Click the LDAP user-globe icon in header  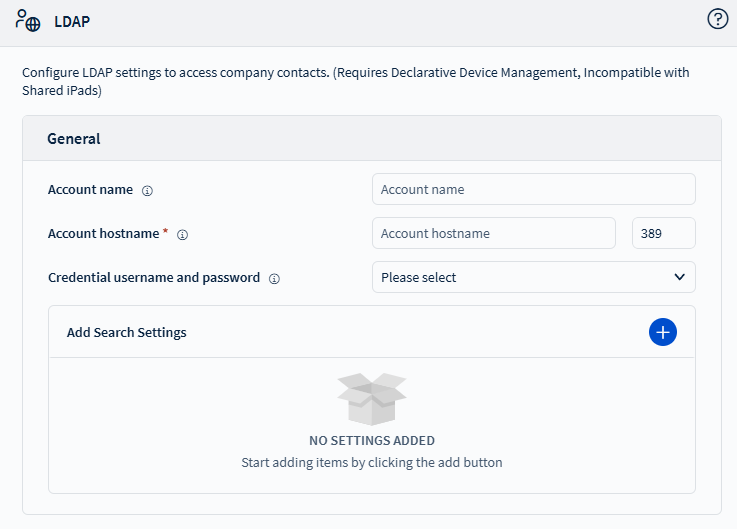click(28, 21)
